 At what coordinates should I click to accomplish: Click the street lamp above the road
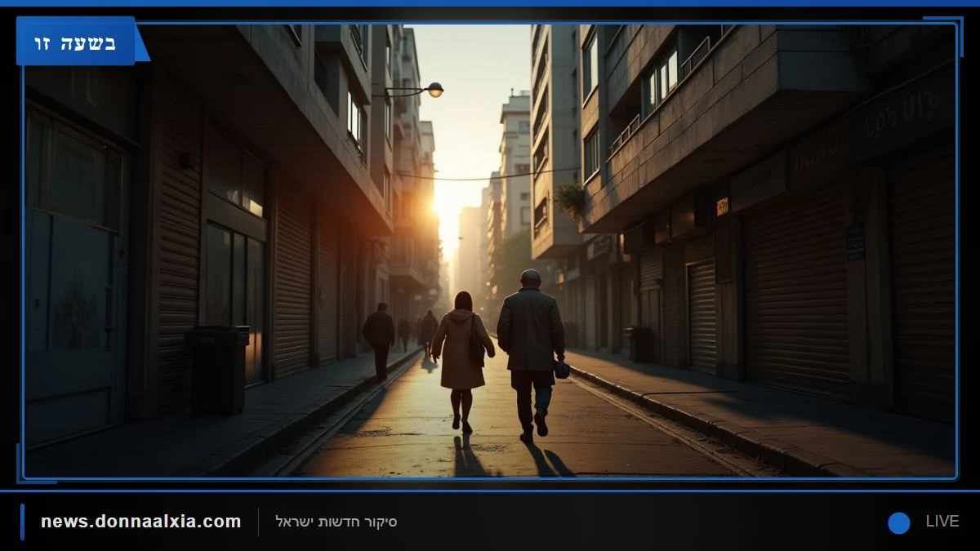(434, 89)
